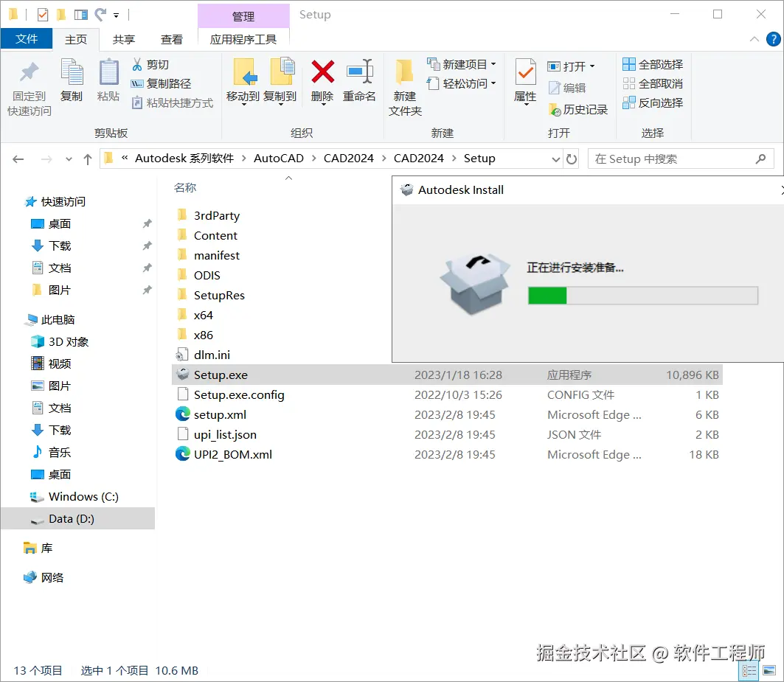Select the 应用程序工具 tab
Screen dimensions: 784x682
[x=243, y=40]
